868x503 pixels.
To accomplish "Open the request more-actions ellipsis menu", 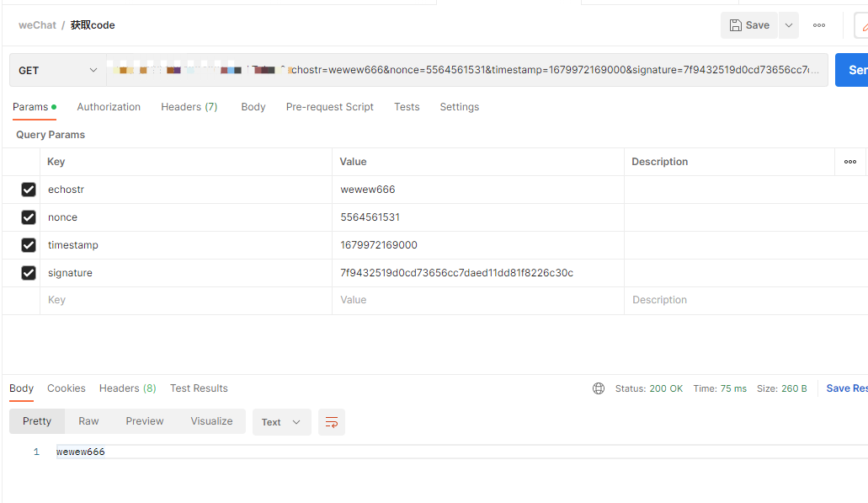I will [819, 25].
